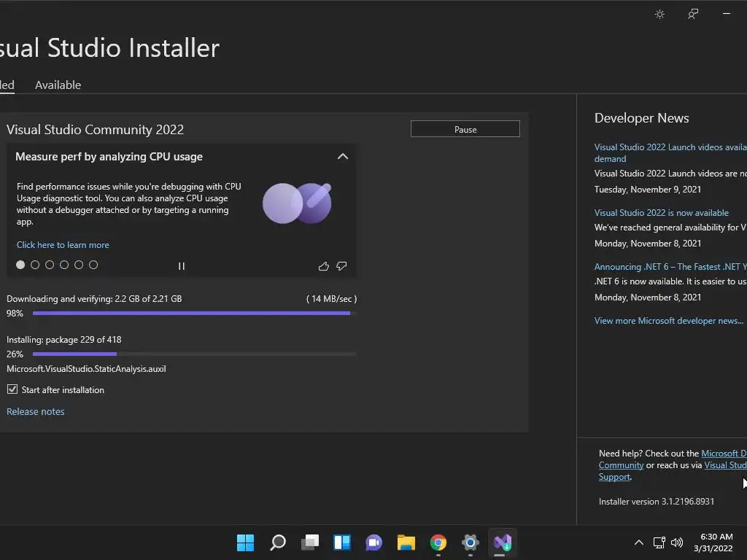Screen dimensions: 747x560
Task: Open the Release notes link
Action: pos(36,411)
